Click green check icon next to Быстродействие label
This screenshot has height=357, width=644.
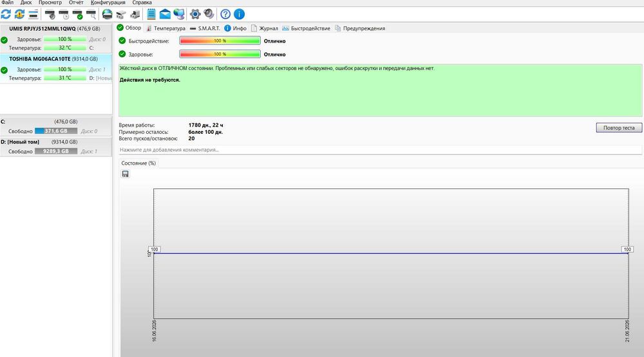point(122,41)
